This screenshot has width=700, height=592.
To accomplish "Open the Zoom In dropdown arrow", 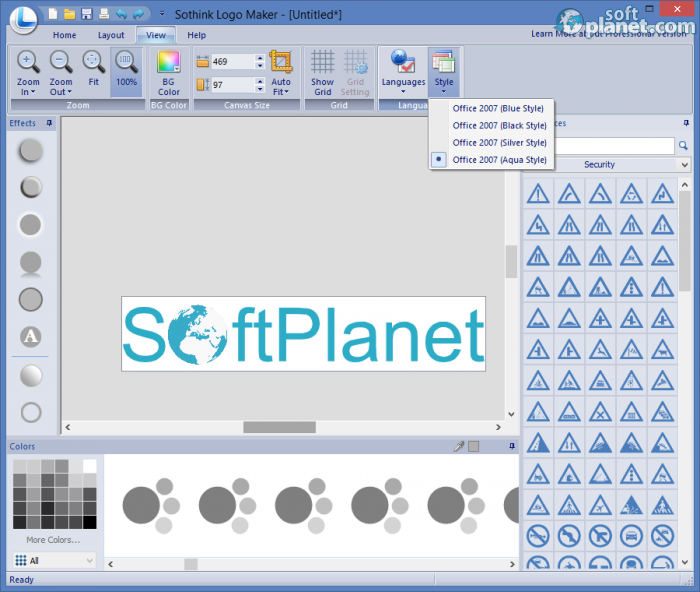I will 33,92.
